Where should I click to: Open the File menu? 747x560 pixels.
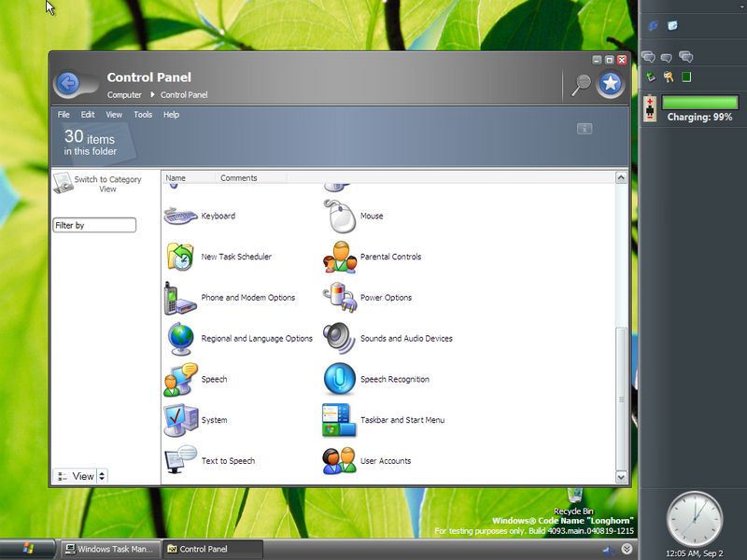pos(63,115)
